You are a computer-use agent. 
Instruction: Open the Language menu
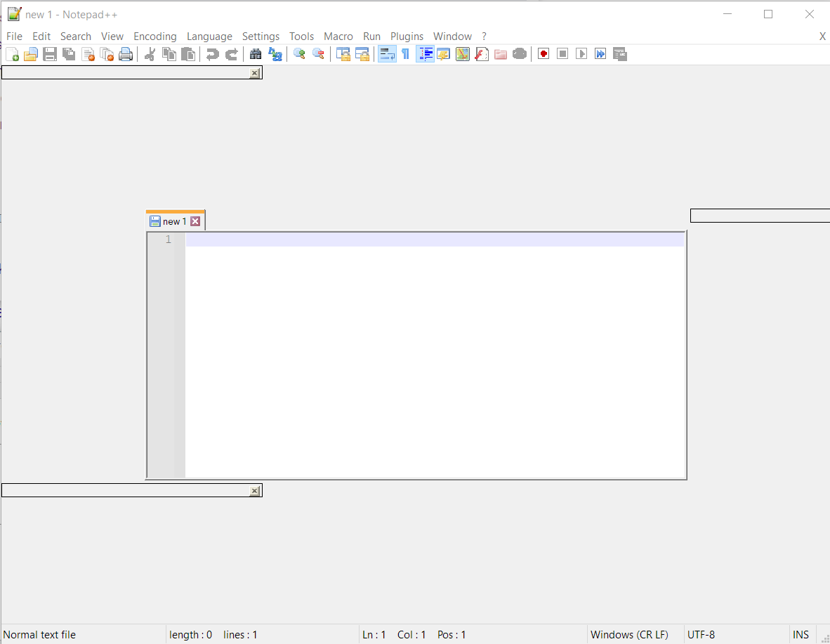point(210,36)
